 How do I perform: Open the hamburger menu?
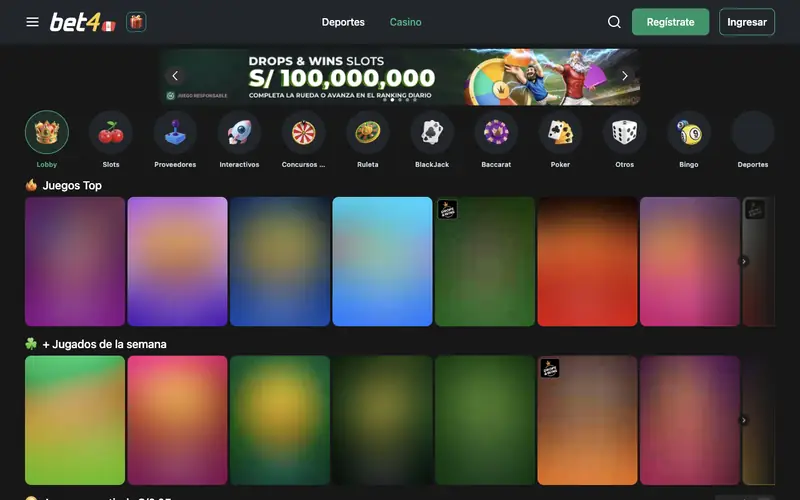(33, 22)
